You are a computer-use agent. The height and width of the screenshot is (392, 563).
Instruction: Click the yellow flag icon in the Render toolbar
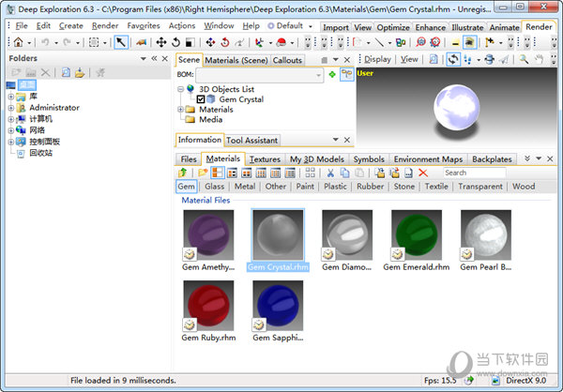coord(490,42)
